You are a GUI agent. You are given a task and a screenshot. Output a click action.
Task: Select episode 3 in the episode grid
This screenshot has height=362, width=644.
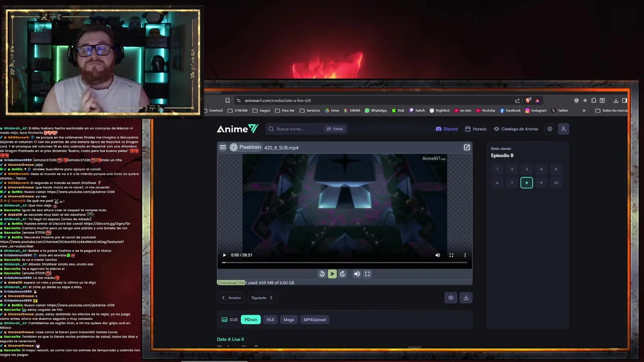[x=527, y=169]
